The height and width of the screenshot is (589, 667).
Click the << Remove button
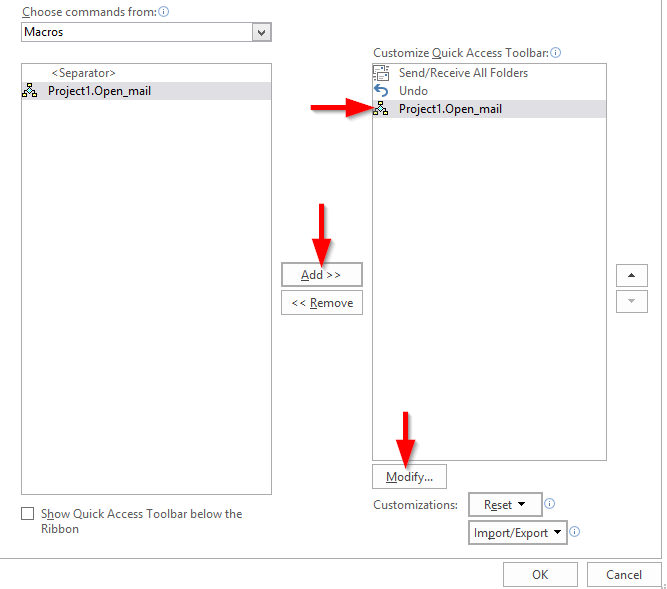click(x=322, y=303)
